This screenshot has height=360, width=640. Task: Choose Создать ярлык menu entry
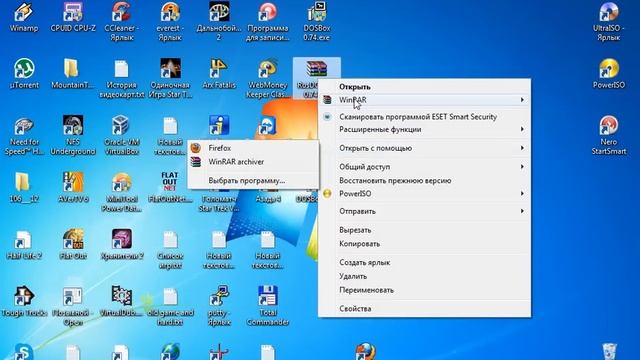(424, 262)
